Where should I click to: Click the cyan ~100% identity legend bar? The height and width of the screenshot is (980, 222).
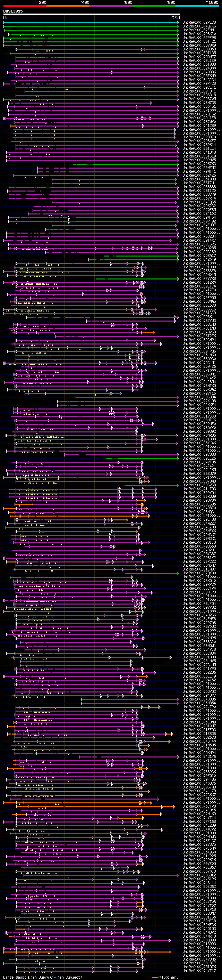(x=197, y=6)
